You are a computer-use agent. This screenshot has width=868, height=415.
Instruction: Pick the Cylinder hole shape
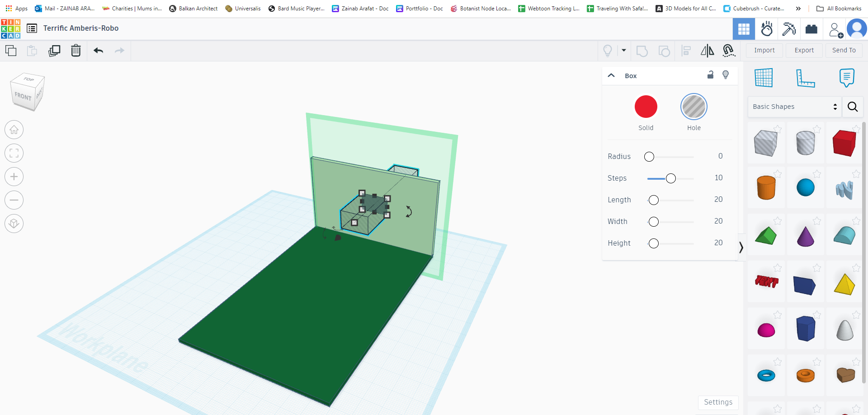(805, 144)
